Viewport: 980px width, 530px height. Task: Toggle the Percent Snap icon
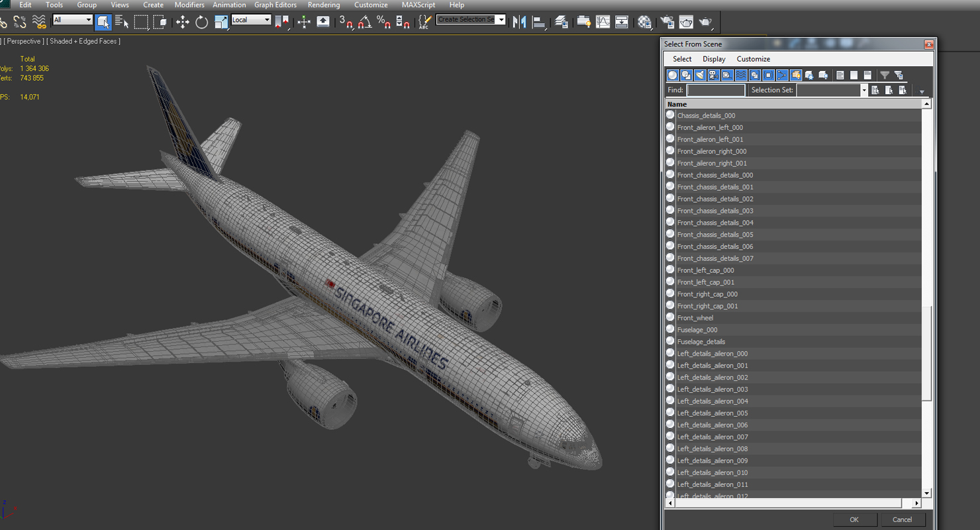[x=383, y=22]
